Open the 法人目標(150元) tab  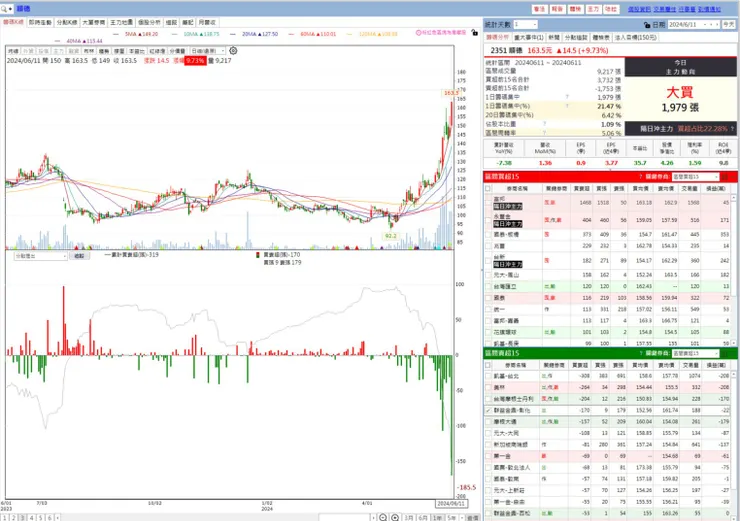(x=635, y=37)
